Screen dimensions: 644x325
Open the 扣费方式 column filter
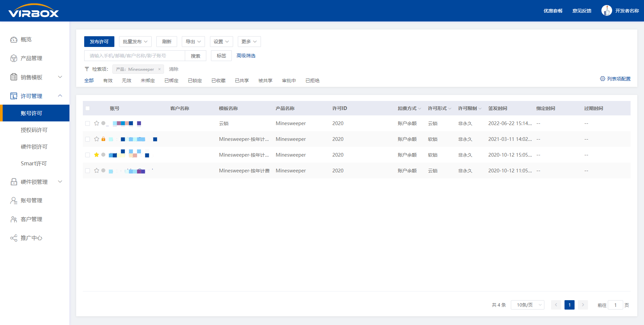tap(420, 108)
